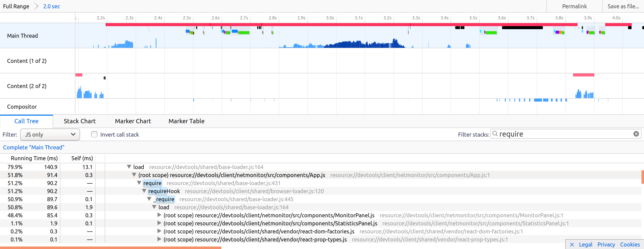Click the magnifier icon in Filter stacks
The image size is (644, 249).
[x=495, y=134]
